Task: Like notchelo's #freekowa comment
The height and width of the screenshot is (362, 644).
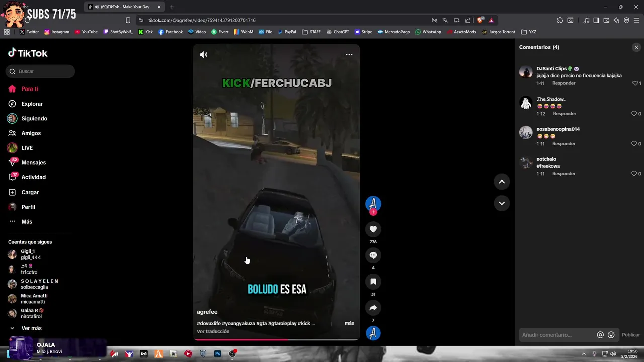Action: pos(634,174)
